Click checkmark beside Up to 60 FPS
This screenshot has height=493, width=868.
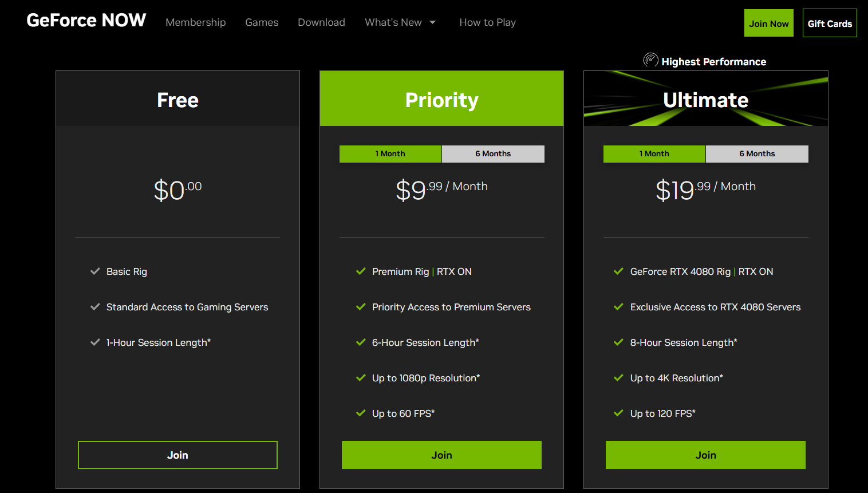[361, 413]
